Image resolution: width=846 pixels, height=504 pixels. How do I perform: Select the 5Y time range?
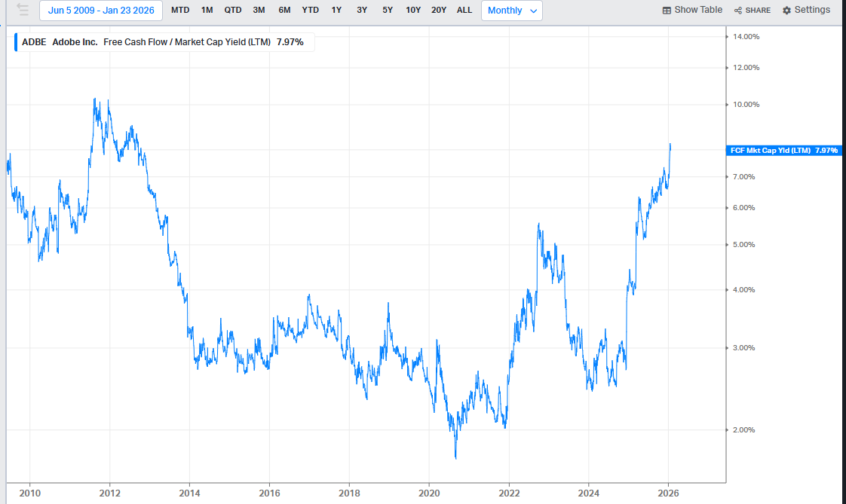click(x=388, y=11)
